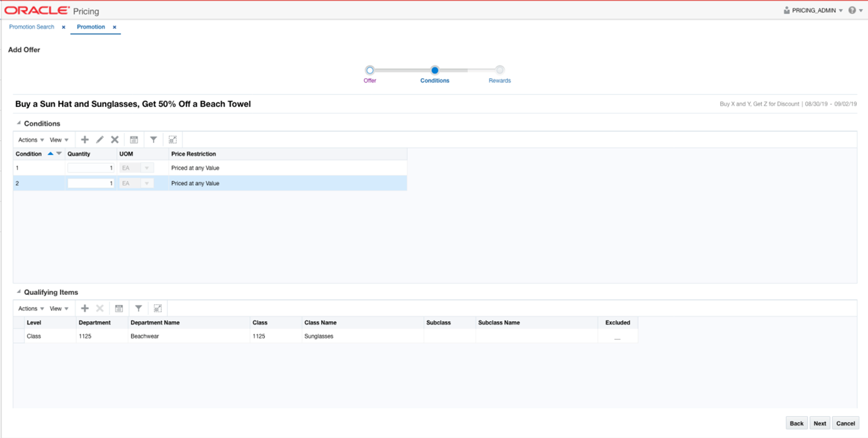The height and width of the screenshot is (438, 868).
Task: Add a qualifying item with the plus icon
Action: tap(85, 309)
